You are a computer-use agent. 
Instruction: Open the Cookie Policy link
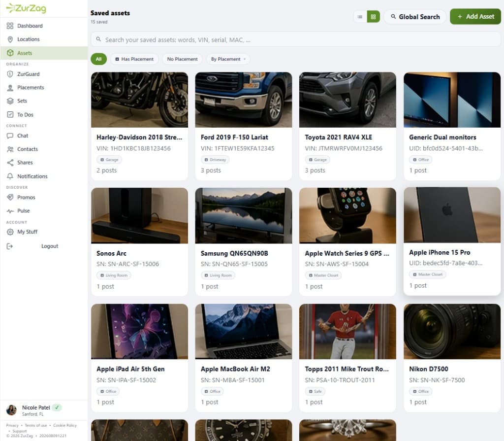point(65,426)
